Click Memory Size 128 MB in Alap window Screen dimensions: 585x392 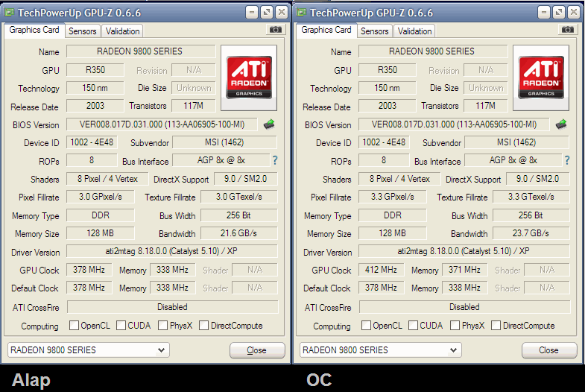point(101,233)
